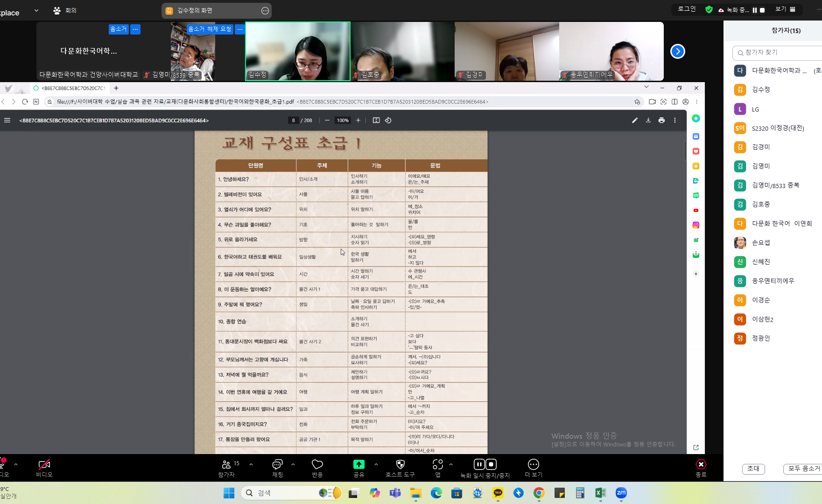Click the 참가자 찾기 search field
822x504 pixels.
tap(777, 53)
